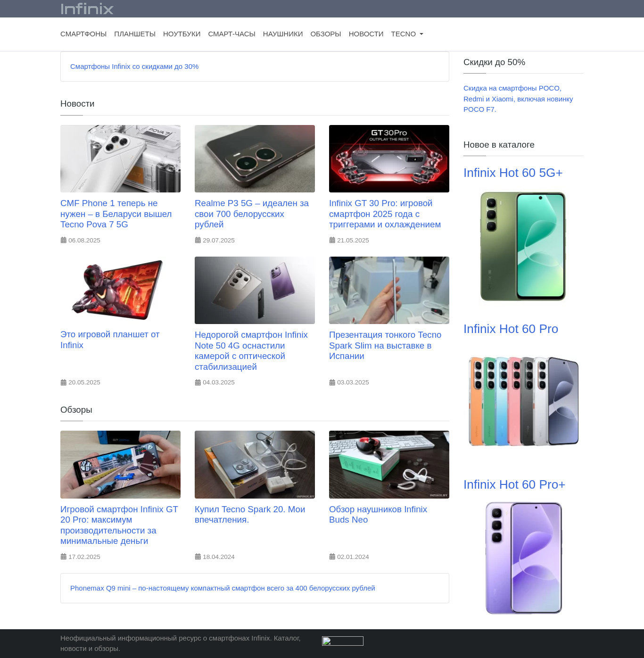Go to НОУТБУКИ section
Viewport: 644px width, 658px height.
click(x=182, y=34)
